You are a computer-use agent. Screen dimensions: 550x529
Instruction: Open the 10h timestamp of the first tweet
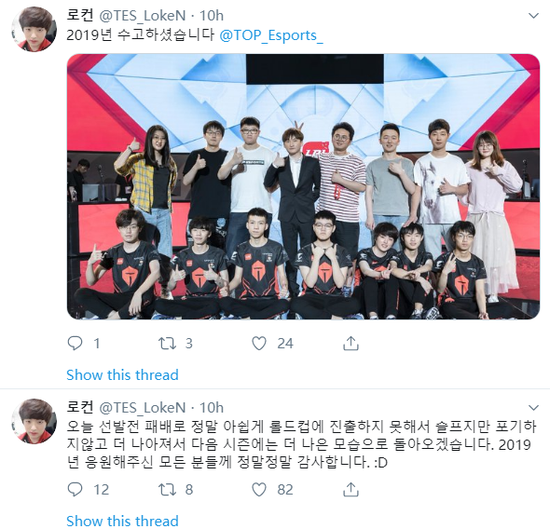coord(211,15)
